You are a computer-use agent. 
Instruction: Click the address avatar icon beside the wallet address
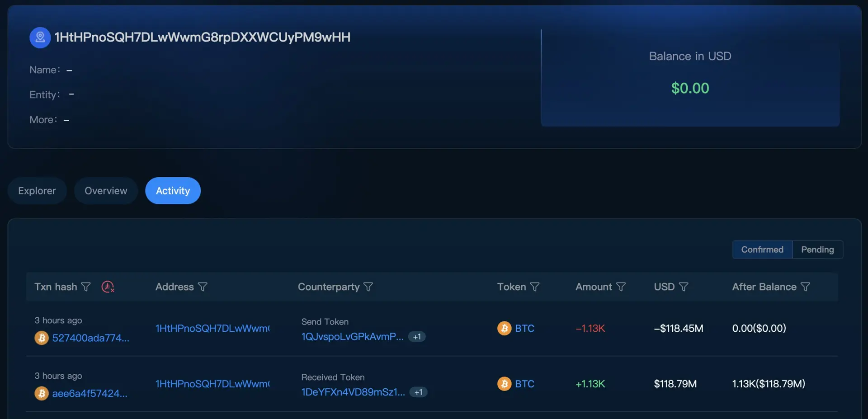[40, 38]
